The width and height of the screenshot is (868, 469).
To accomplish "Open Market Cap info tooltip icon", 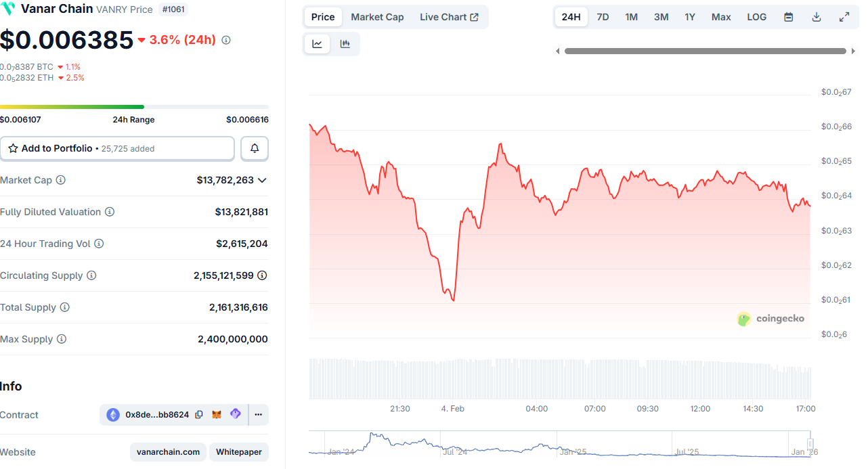I will 61,180.
